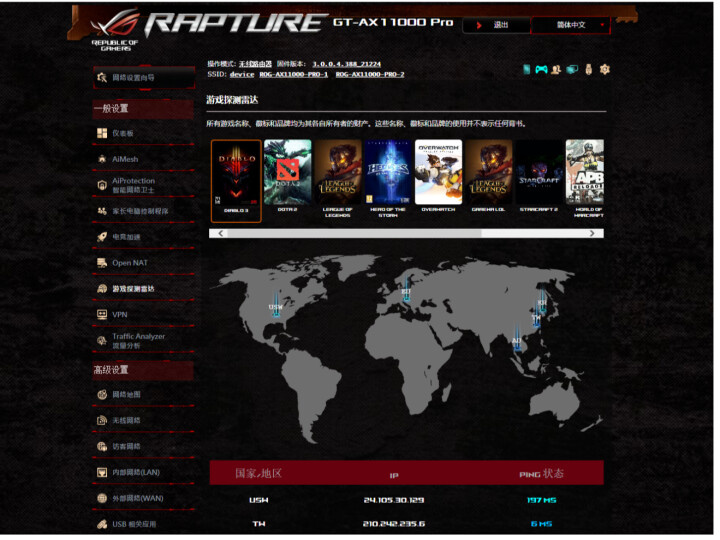Click the ROG Republic of Gamers logo

[115, 31]
